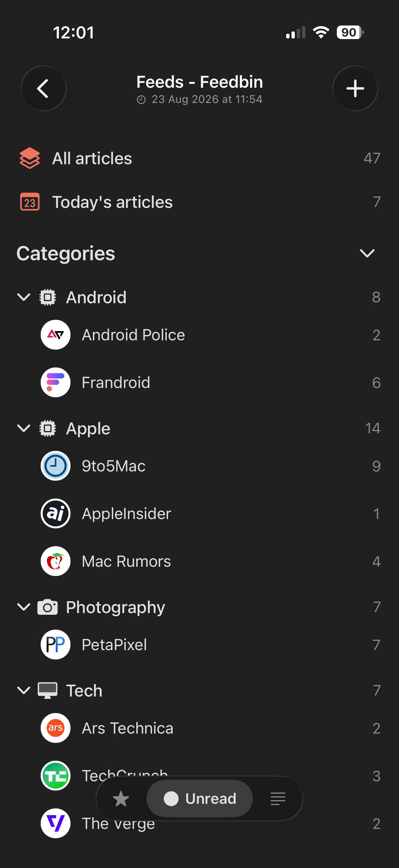This screenshot has height=868, width=399.
Task: Tap the plus icon to add feed
Action: [x=355, y=88]
